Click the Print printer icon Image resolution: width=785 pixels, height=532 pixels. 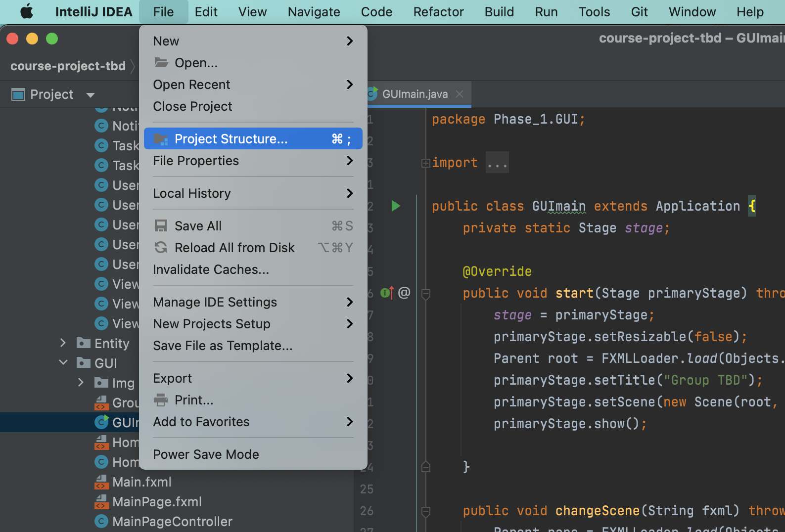click(161, 400)
